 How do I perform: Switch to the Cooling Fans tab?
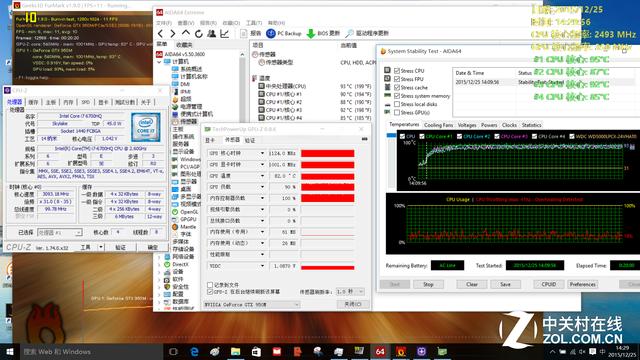438,125
